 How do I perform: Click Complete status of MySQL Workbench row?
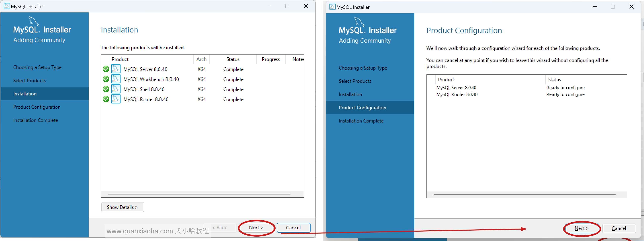233,79
